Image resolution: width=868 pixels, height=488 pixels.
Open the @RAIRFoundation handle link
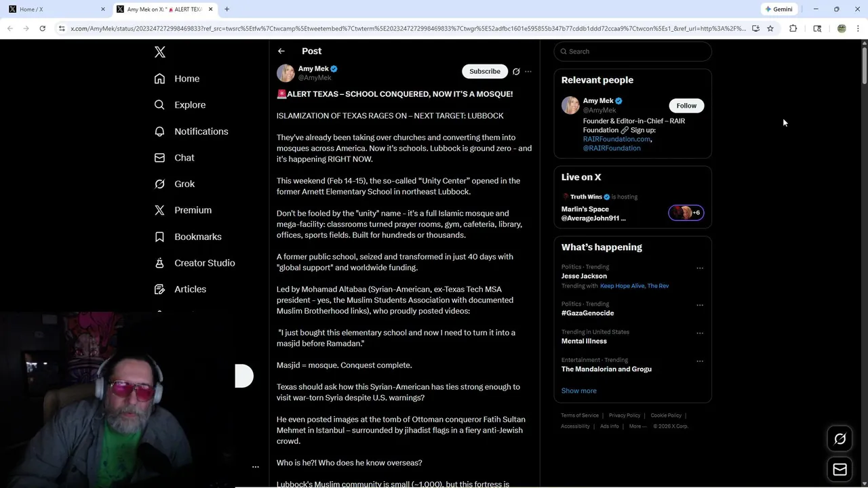[612, 148]
